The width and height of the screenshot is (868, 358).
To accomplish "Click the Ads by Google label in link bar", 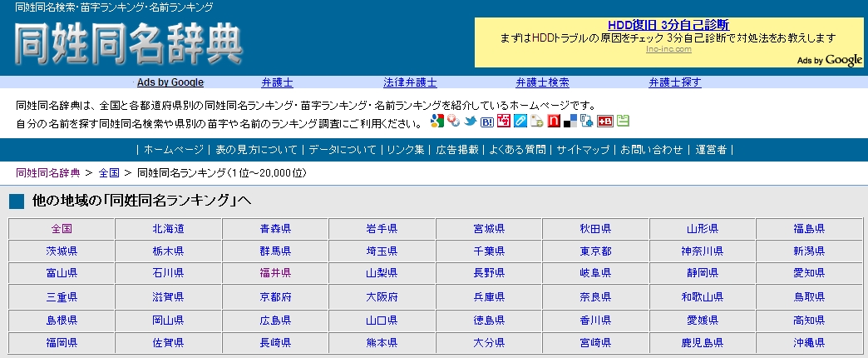I will coord(170,82).
